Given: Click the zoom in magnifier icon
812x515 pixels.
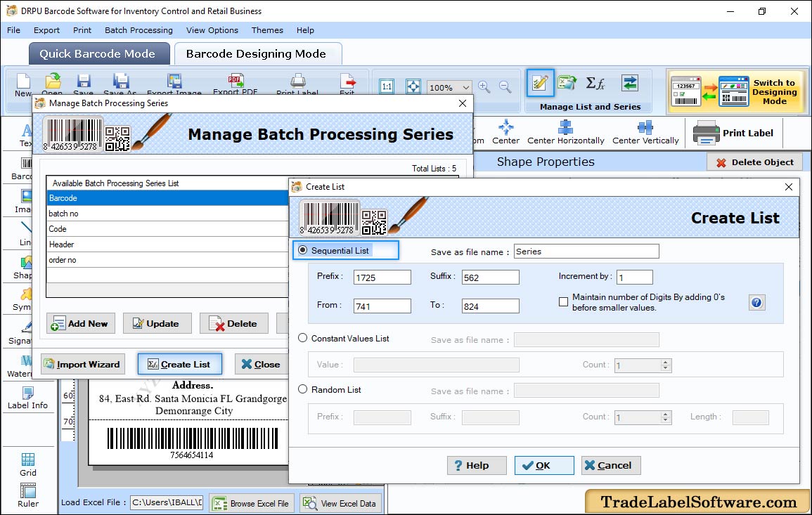Looking at the screenshot, I should coord(484,86).
